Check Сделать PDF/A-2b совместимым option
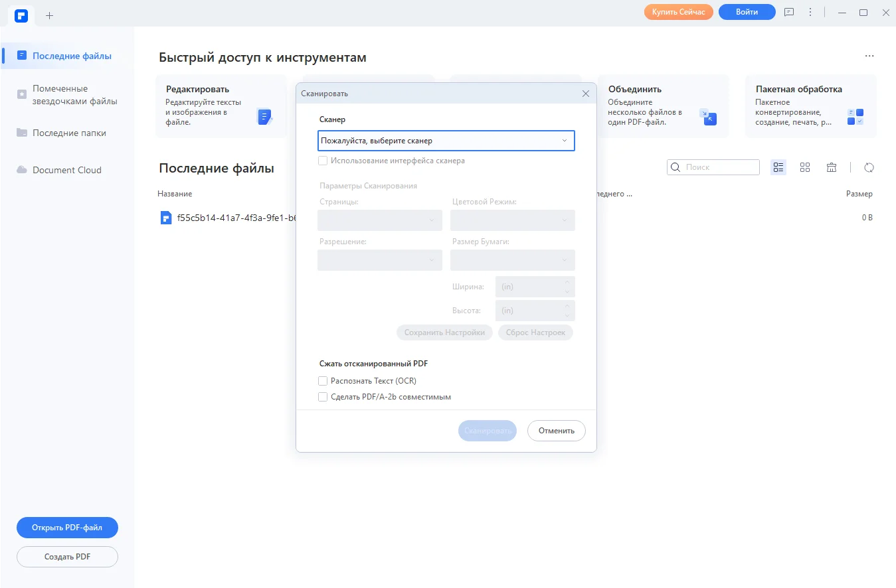The height and width of the screenshot is (588, 896). pos(323,397)
